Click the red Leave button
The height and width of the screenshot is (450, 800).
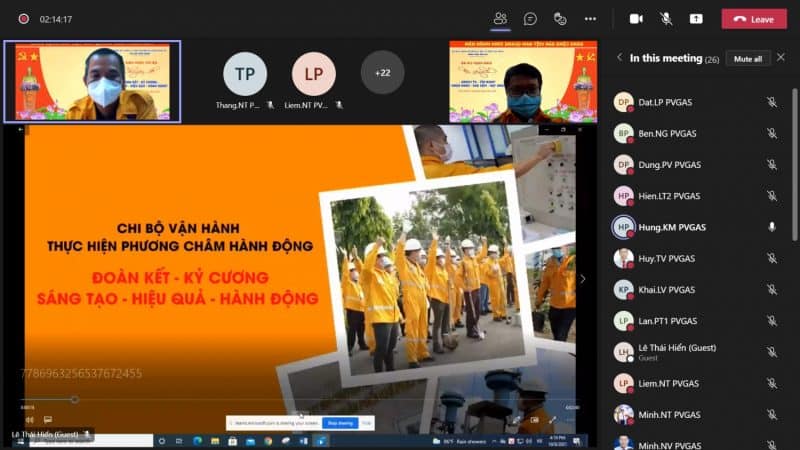[754, 19]
